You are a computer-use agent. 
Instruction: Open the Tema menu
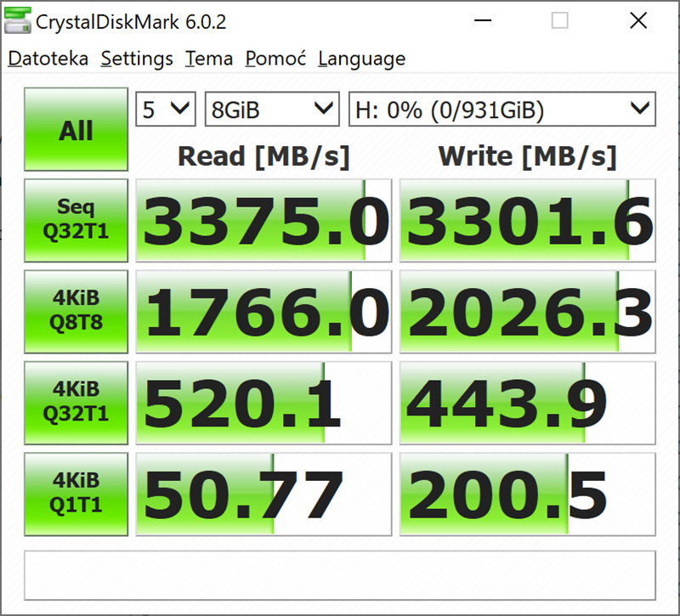209,59
